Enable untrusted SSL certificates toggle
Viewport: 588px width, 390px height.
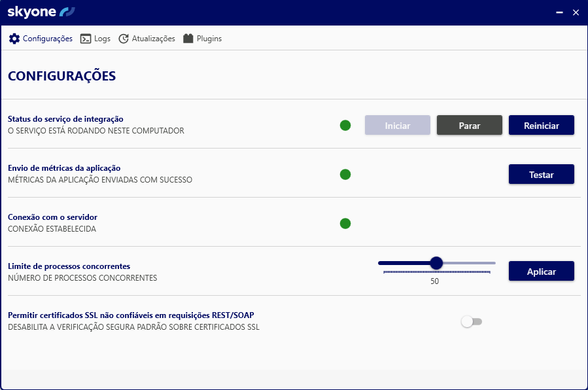coord(471,321)
